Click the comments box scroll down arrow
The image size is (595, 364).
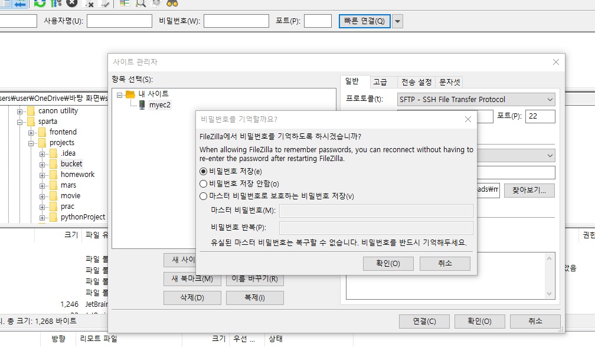point(549,294)
